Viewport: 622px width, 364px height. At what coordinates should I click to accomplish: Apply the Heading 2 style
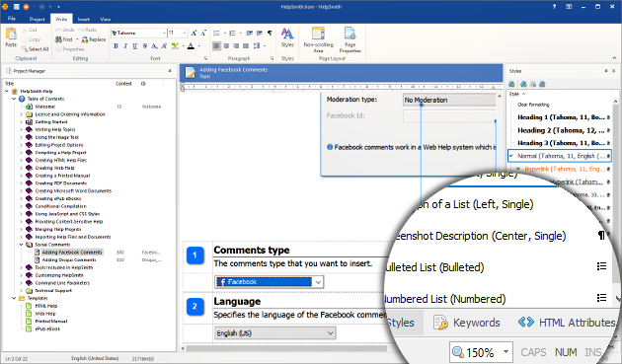pos(561,130)
